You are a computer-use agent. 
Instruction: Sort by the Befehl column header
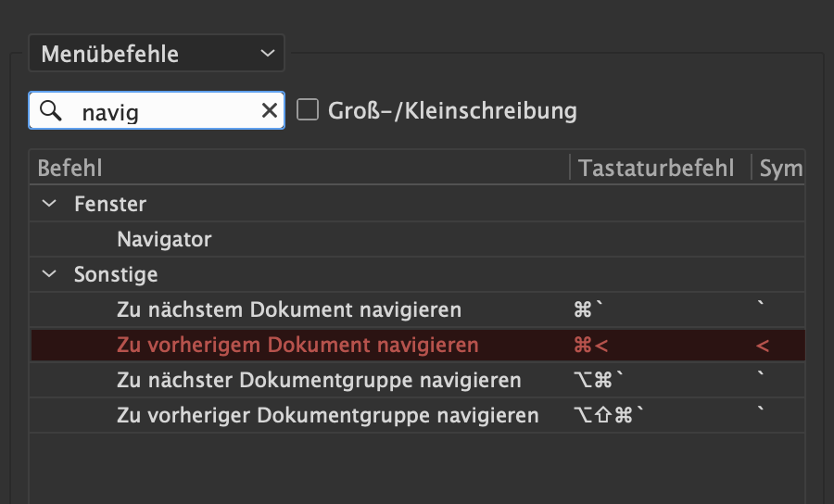point(70,168)
